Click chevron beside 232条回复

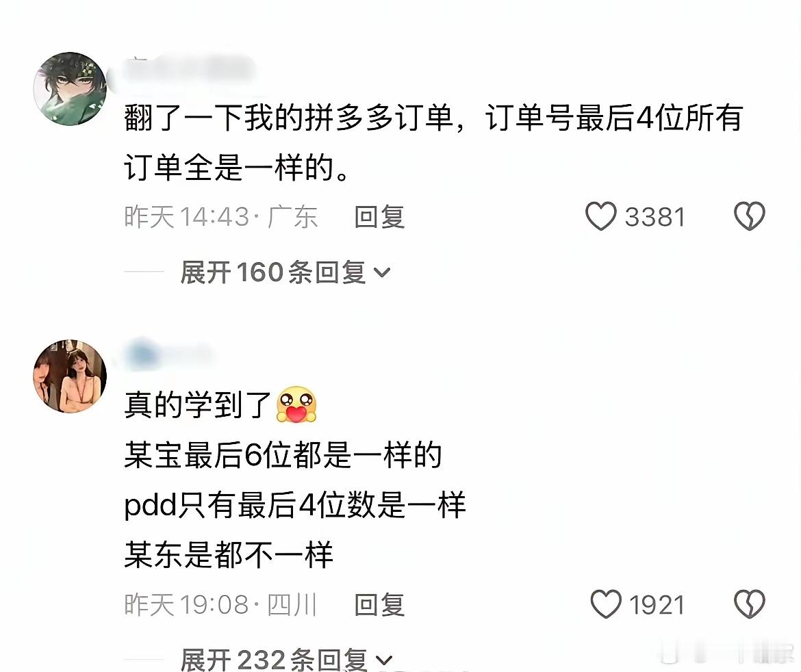pyautogui.click(x=383, y=660)
